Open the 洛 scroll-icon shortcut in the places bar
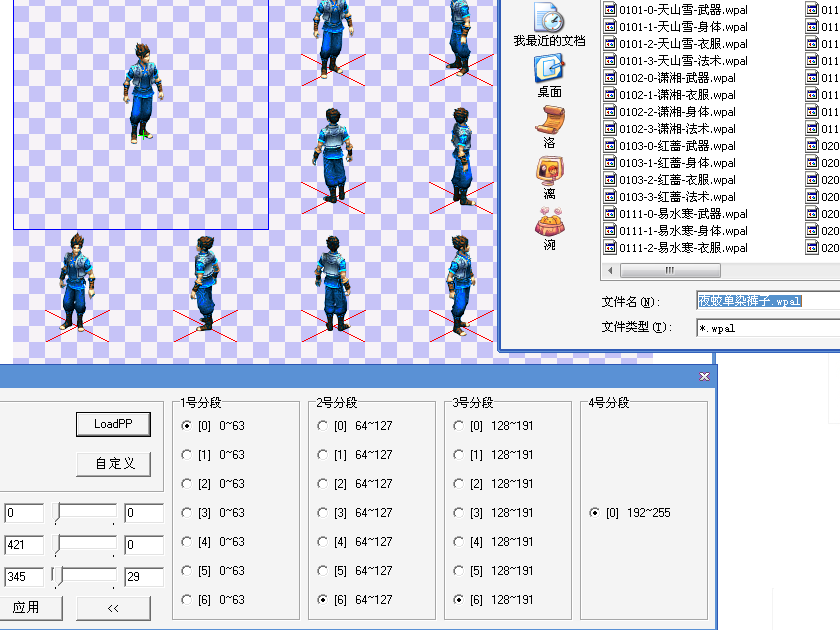Screen dimensions: 840x630 pyautogui.click(x=549, y=127)
